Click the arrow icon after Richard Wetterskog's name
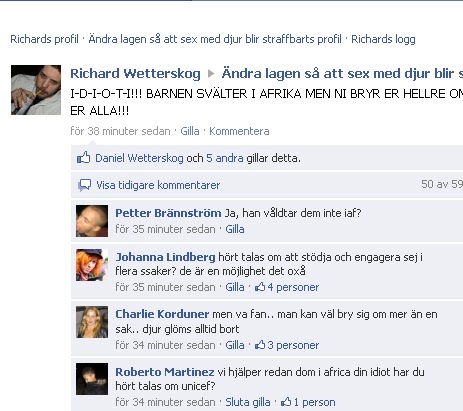Viewport: 463px width, 411px height. click(x=211, y=73)
